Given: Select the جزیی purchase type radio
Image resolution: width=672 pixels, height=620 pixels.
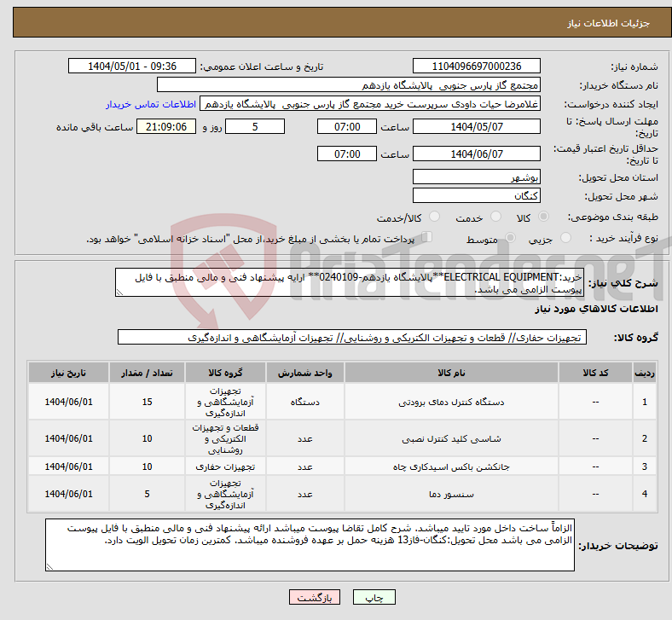Looking at the screenshot, I should [565, 238].
